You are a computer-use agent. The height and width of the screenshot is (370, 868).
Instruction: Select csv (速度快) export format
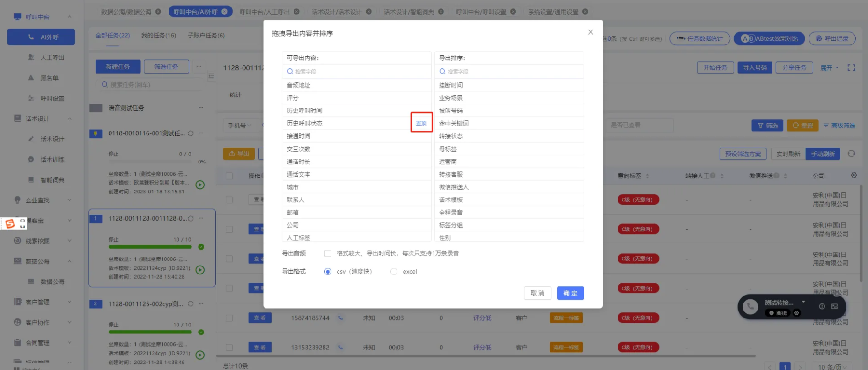[x=328, y=272]
